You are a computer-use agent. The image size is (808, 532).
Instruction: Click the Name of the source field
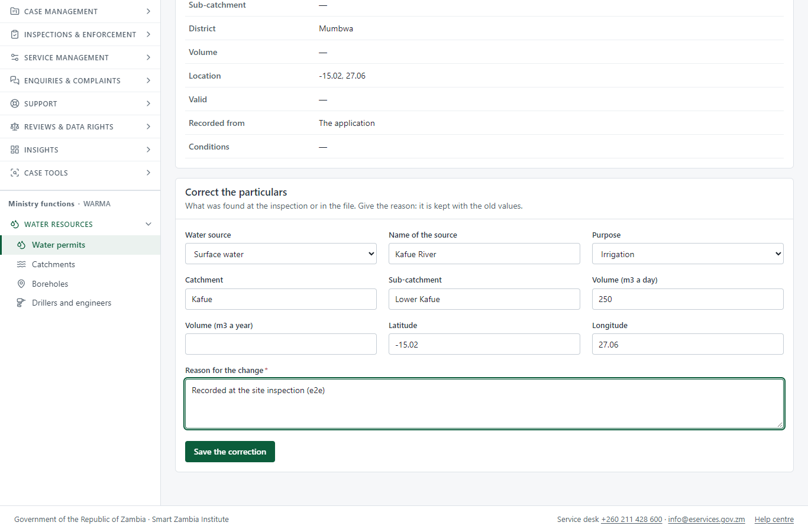484,254
